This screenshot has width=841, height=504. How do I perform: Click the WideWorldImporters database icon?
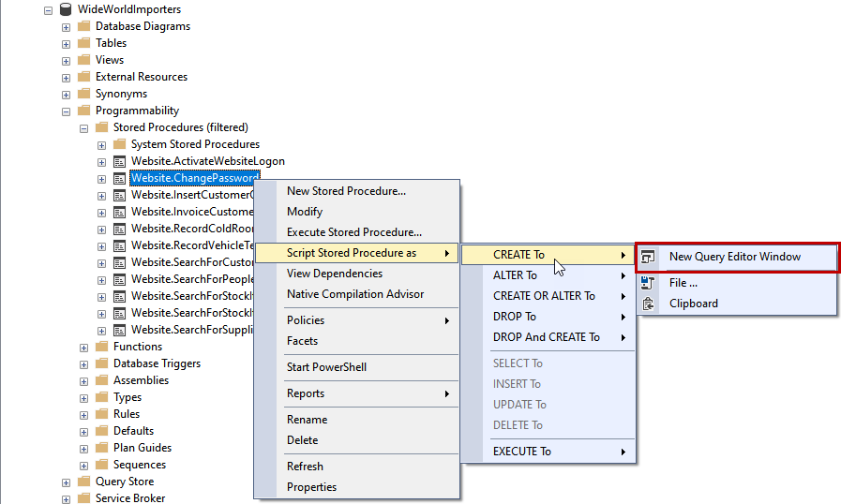pyautogui.click(x=66, y=9)
